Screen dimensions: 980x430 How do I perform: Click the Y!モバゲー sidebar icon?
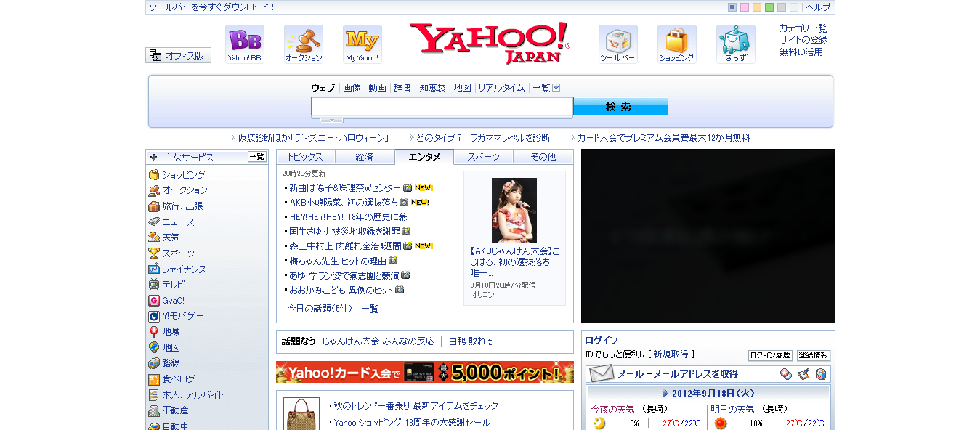pos(154,316)
